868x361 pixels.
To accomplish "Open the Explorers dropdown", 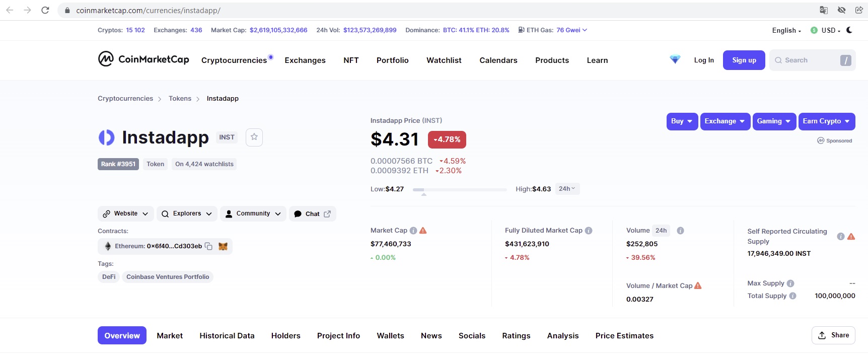I will pos(187,214).
